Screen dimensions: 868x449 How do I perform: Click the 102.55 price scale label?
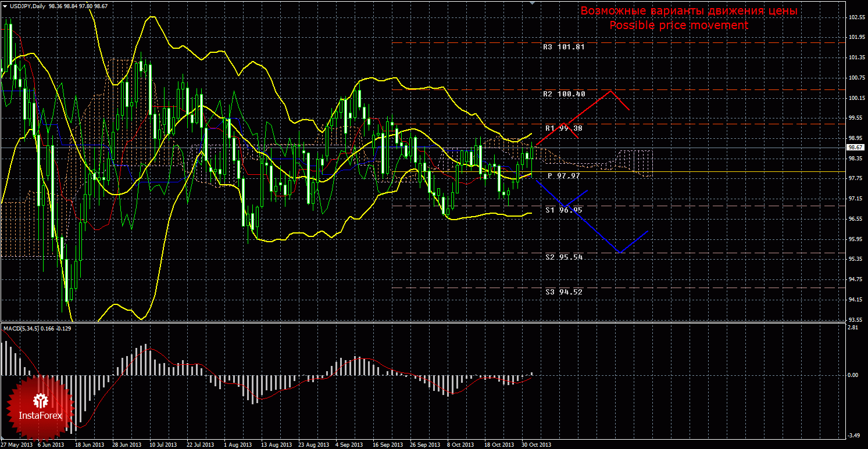click(856, 17)
